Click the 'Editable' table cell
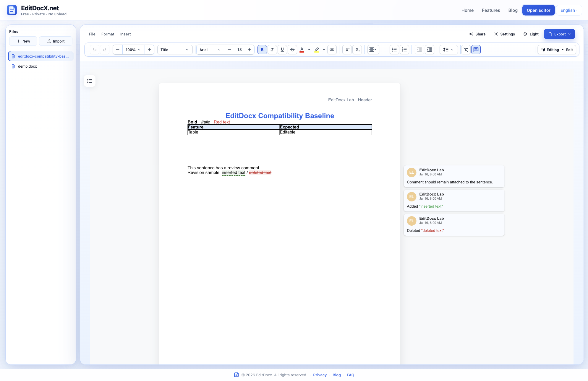The image size is (588, 381). click(x=325, y=132)
